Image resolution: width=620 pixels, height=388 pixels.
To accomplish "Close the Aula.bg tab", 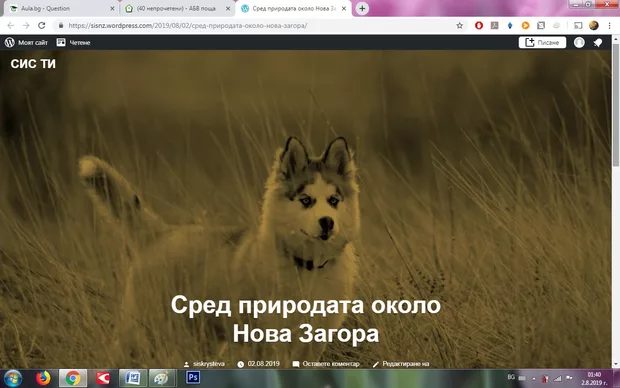I will [112, 8].
